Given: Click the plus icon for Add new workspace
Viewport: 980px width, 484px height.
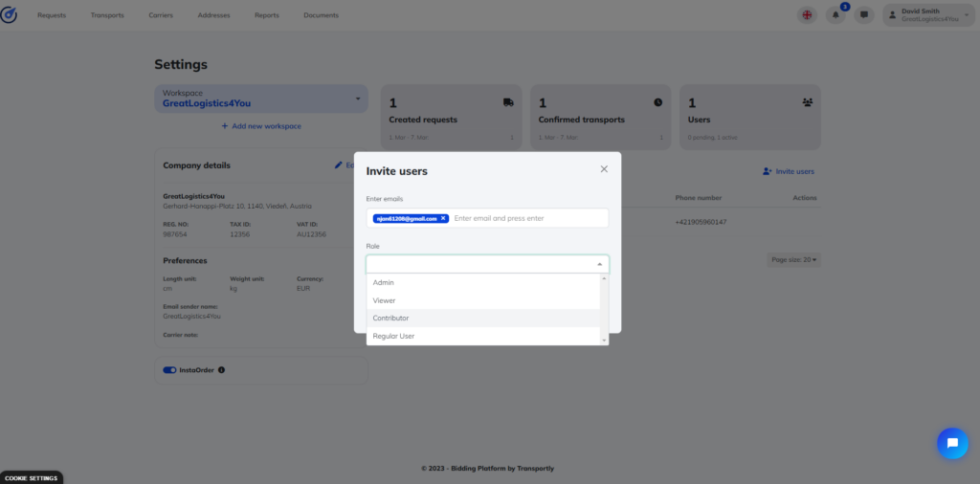Looking at the screenshot, I should 225,126.
